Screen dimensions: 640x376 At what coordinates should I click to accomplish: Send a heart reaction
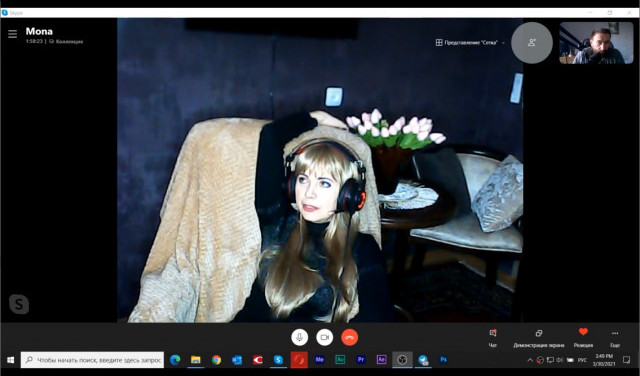click(x=583, y=338)
